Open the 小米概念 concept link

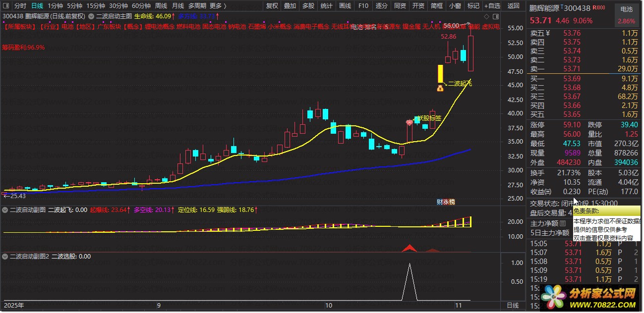pos(280,26)
